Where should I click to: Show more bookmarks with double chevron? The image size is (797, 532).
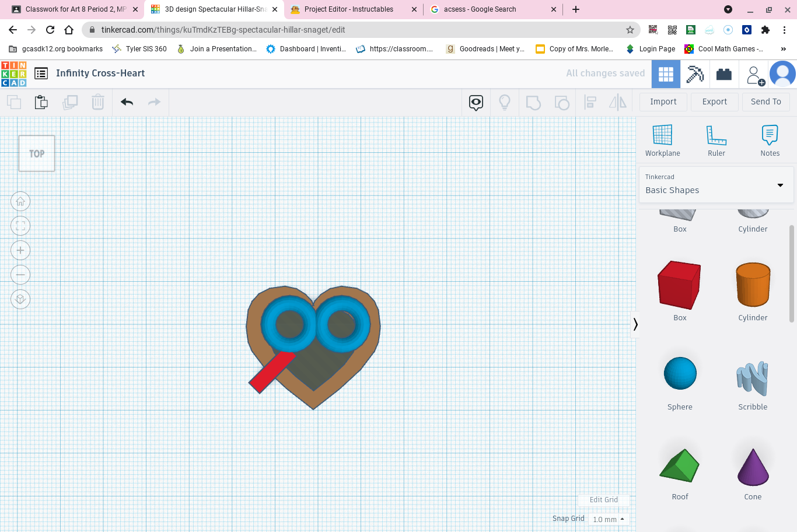[784, 49]
